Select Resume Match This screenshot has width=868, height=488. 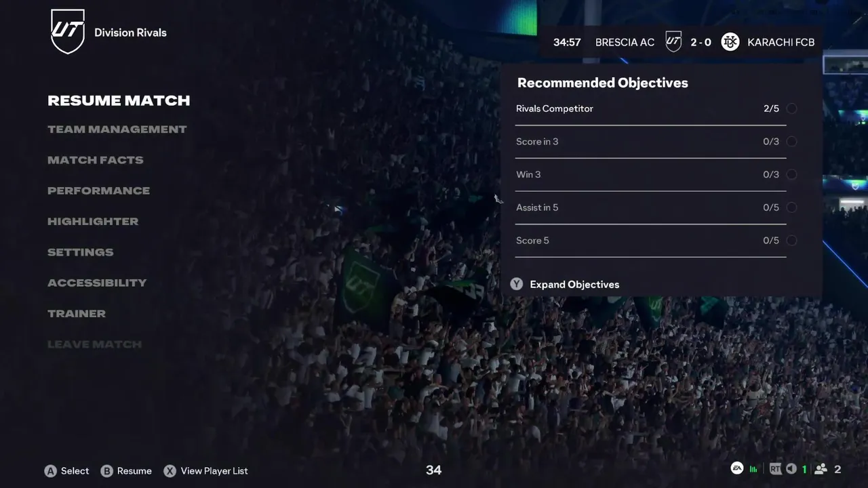click(119, 100)
